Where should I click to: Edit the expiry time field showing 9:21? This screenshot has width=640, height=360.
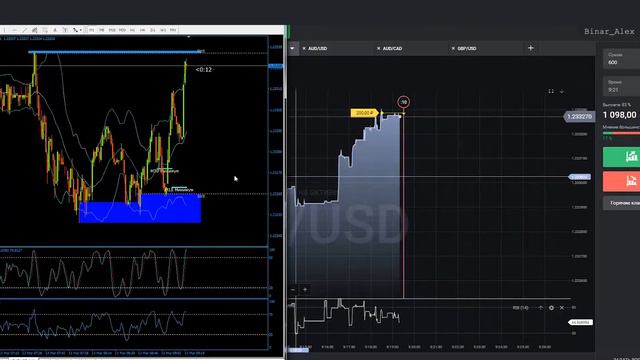click(622, 86)
